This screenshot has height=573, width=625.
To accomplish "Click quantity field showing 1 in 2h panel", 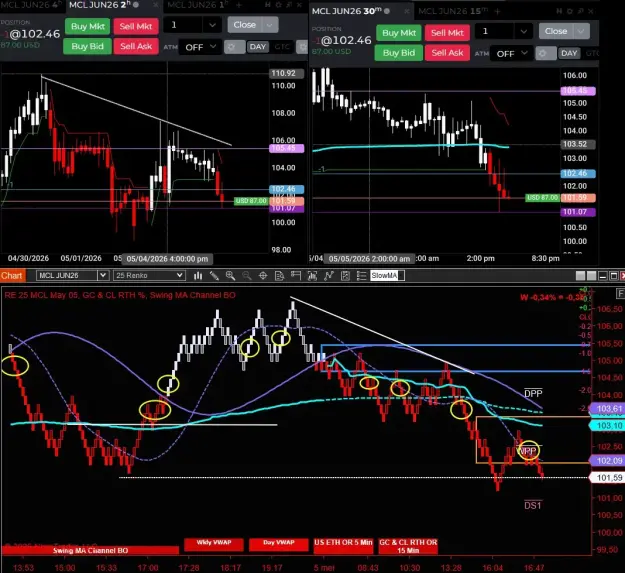I will click(x=184, y=25).
